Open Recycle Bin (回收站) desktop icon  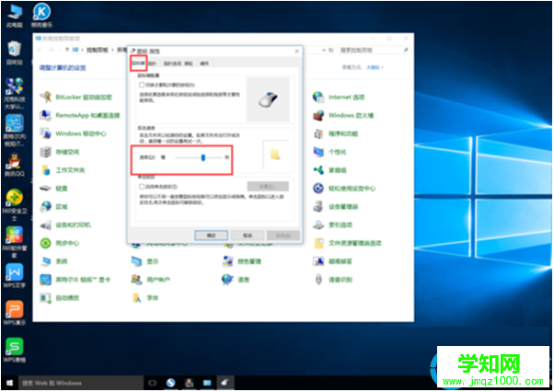coord(15,52)
